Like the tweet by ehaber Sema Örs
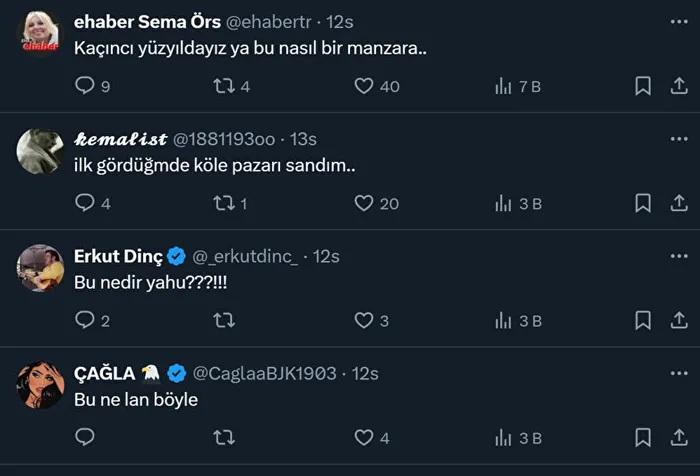The image size is (700, 476). pyautogui.click(x=364, y=86)
